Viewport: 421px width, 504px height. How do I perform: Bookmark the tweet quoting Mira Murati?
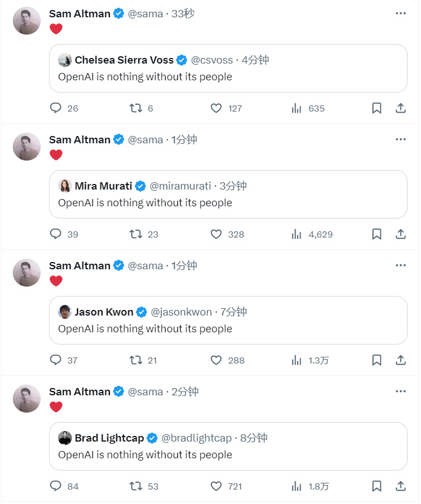pos(377,234)
